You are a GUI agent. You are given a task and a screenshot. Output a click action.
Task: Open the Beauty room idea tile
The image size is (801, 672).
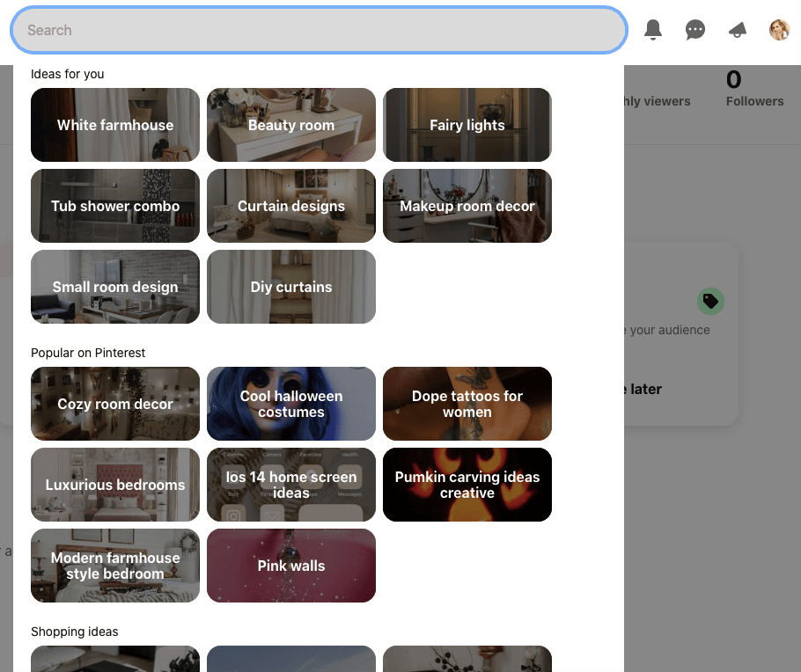tap(291, 125)
